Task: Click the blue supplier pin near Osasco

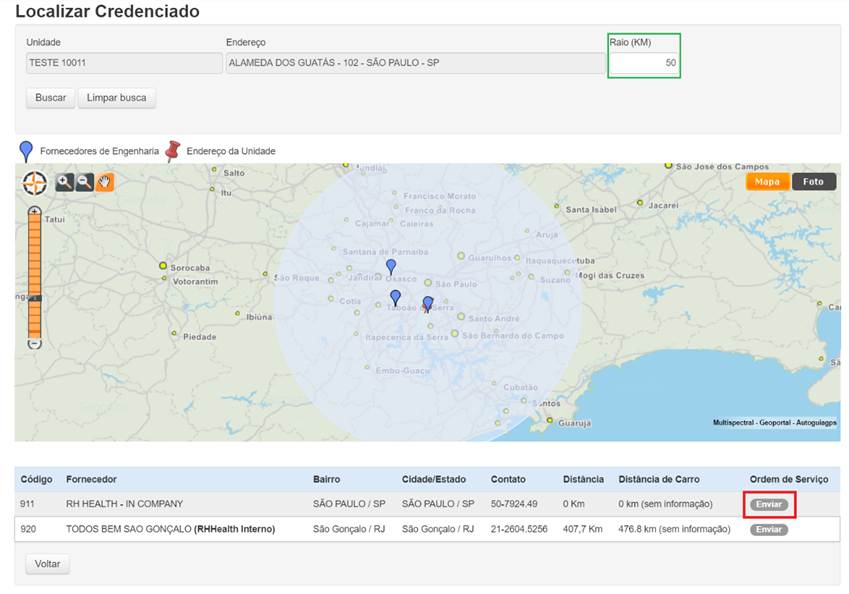Action: pos(391,266)
